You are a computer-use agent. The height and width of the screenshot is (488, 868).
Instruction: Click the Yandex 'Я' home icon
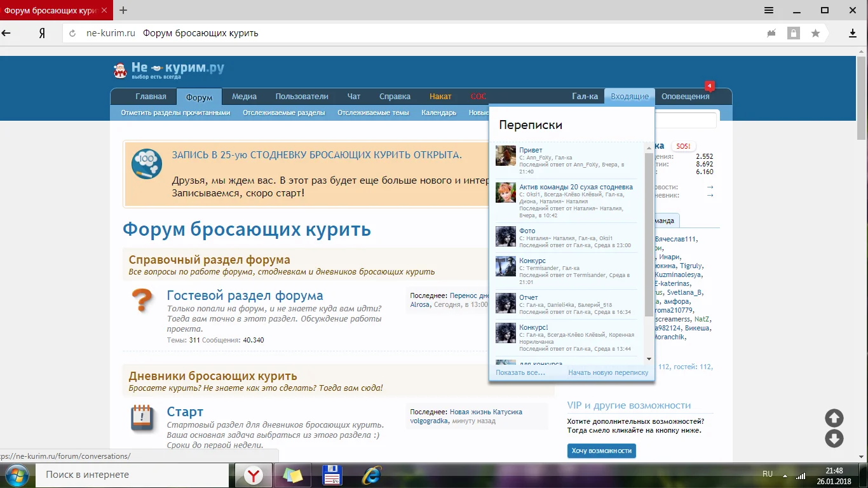coord(42,33)
